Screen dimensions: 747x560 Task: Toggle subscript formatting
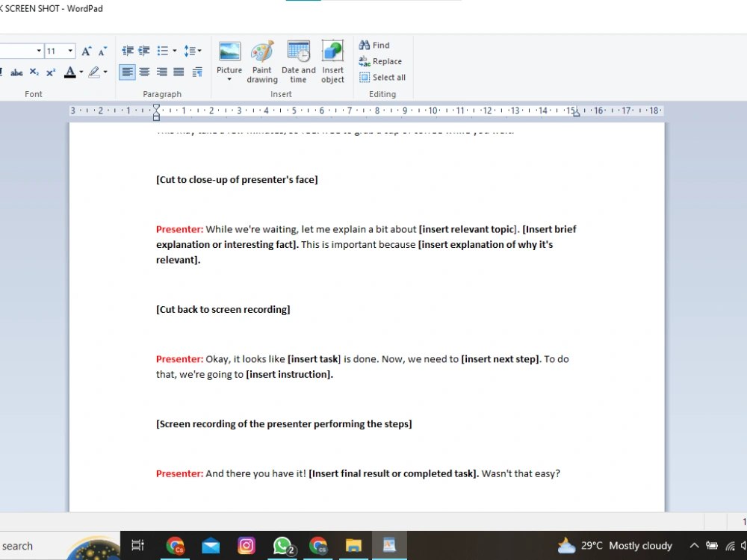34,72
